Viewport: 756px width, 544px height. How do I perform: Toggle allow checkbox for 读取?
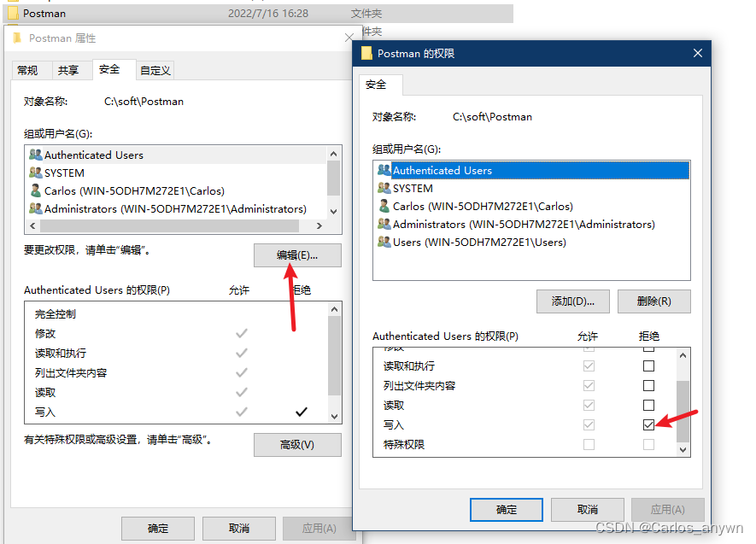click(589, 406)
